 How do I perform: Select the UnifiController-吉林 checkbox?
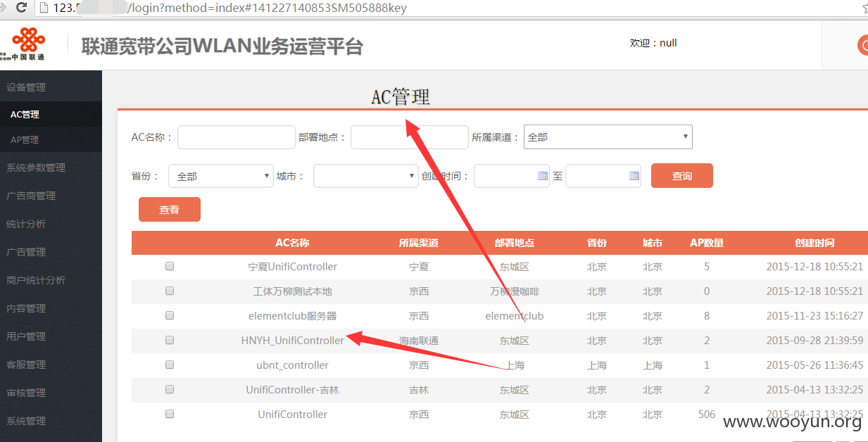170,389
